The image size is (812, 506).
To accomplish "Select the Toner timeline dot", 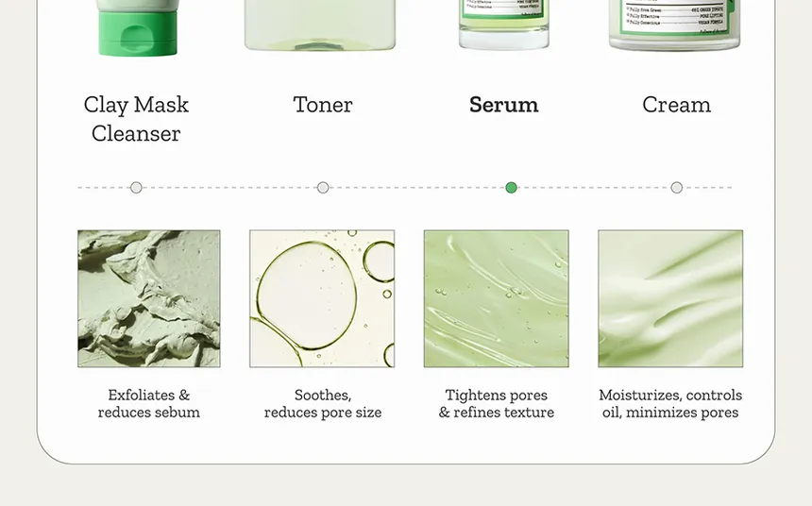I will pyautogui.click(x=323, y=188).
